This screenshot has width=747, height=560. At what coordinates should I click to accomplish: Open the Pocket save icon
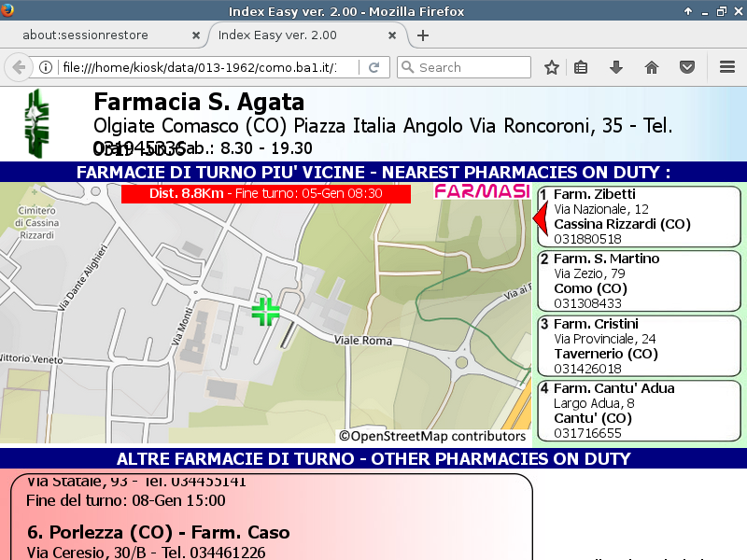pos(687,67)
